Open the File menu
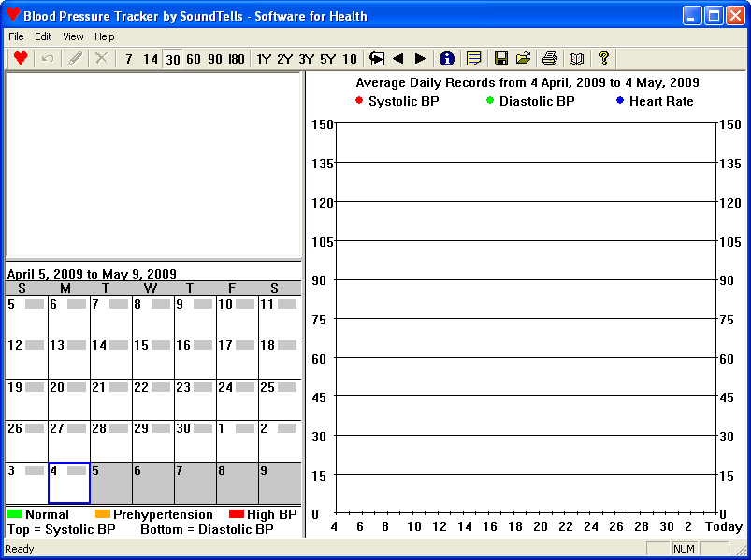The height and width of the screenshot is (560, 751). coord(14,36)
